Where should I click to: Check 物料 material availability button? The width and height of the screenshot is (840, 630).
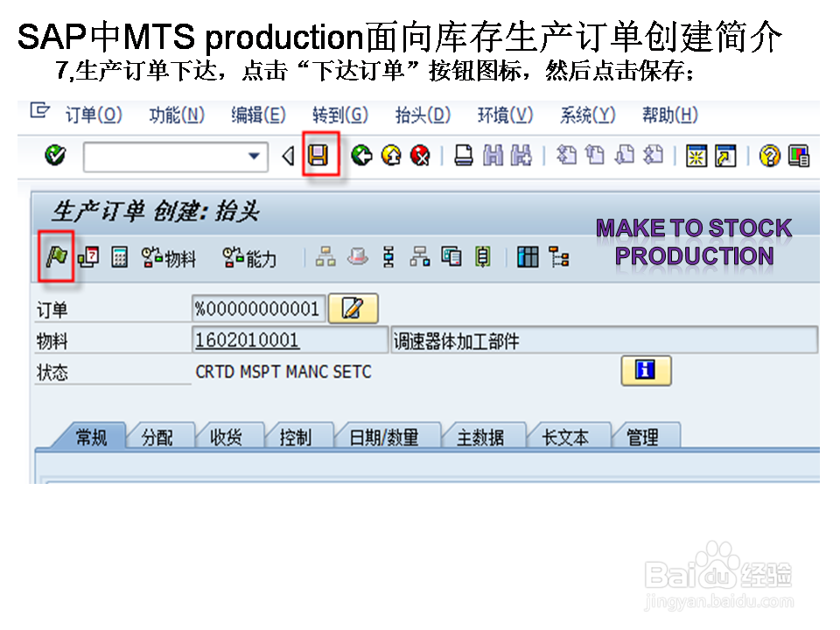click(169, 258)
